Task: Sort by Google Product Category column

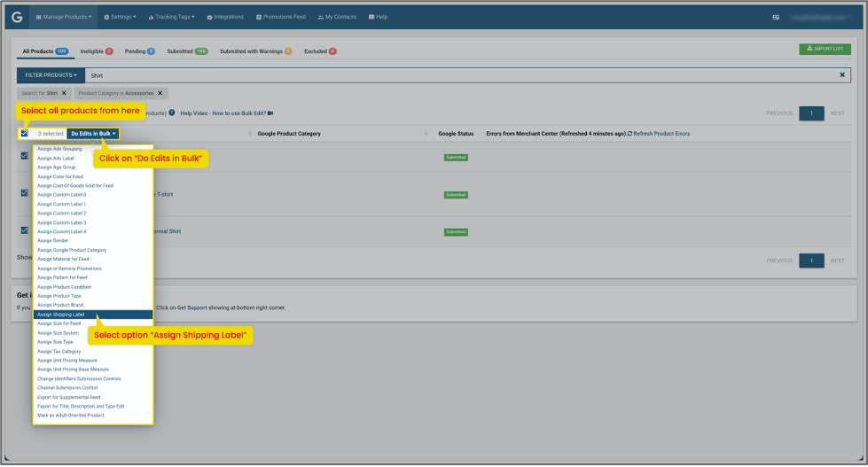Action: (x=289, y=134)
